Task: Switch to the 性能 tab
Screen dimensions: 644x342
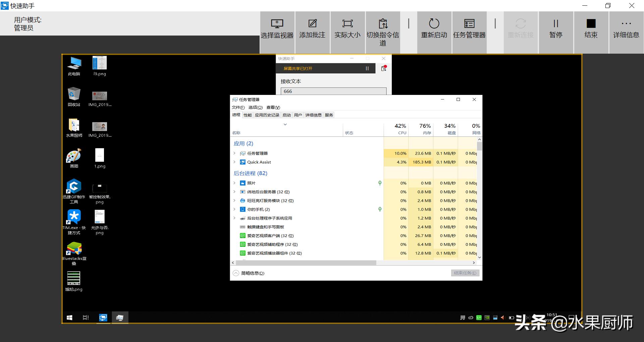Action: pos(248,115)
